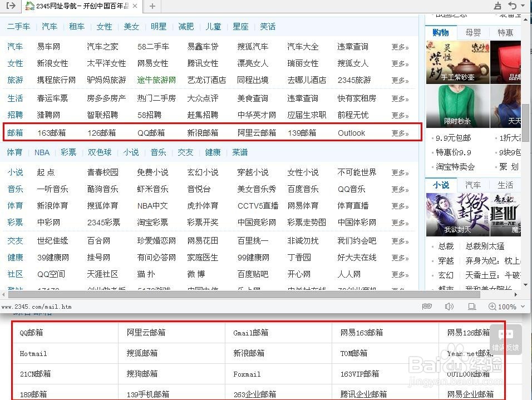The height and width of the screenshot is (400, 532).
Task: Open the 世纪佳缘 link
Action: [53, 241]
